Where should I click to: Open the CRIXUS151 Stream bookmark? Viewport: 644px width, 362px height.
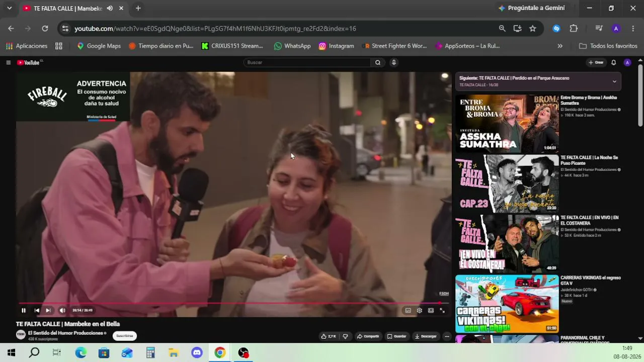tap(232, 46)
